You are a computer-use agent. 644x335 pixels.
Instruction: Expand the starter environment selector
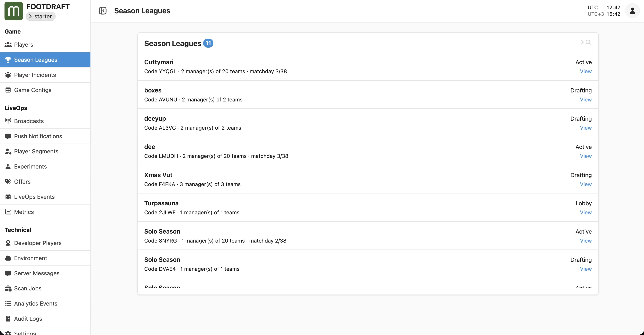tap(41, 17)
